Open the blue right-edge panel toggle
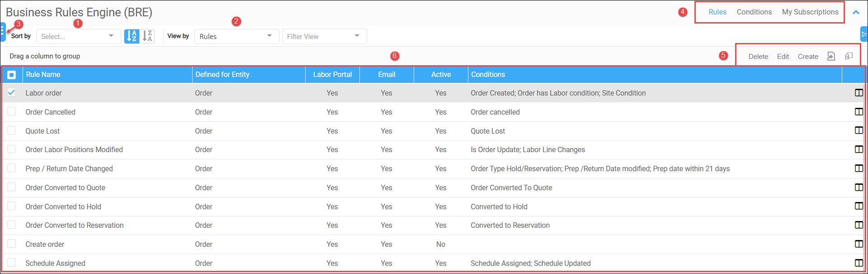 (864, 34)
